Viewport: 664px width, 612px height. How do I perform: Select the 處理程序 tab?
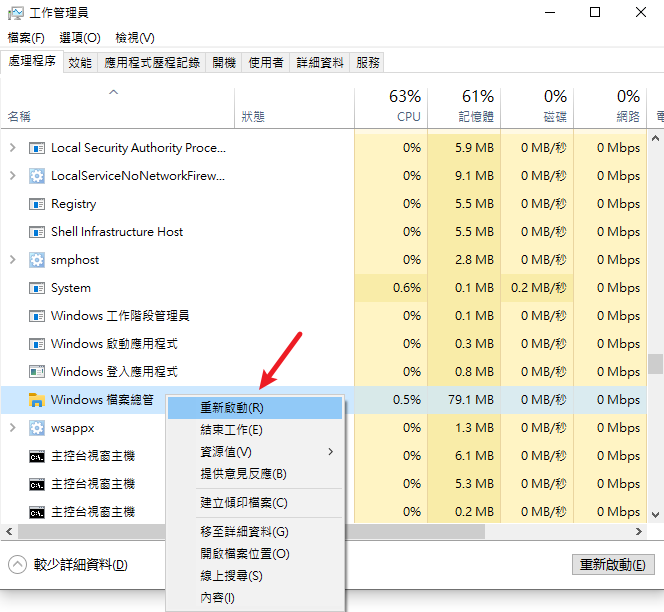click(x=32, y=61)
